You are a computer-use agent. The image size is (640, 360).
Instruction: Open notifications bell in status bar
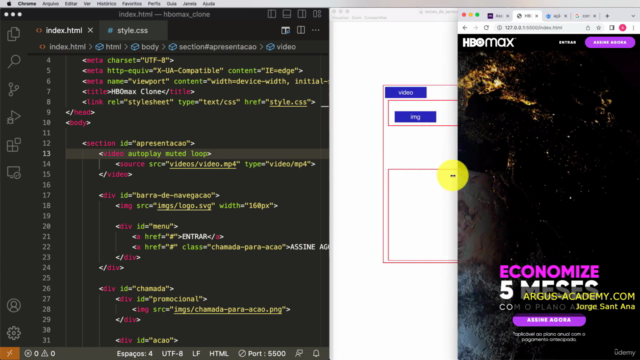point(316,353)
